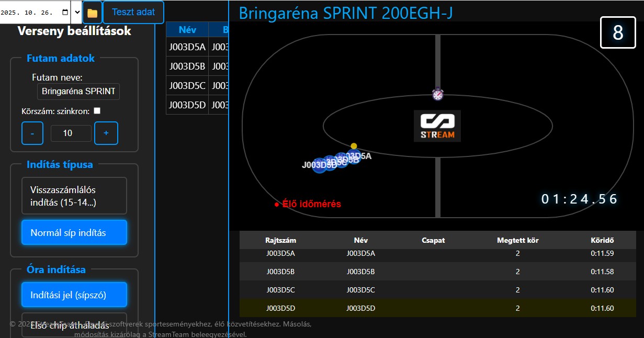
Task: Open the yellow folder icon button
Action: click(x=92, y=13)
